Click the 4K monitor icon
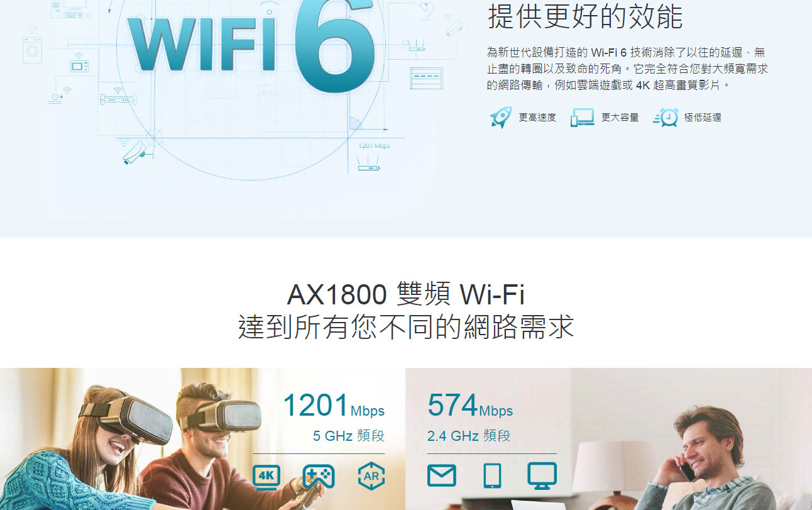This screenshot has width=812, height=510. coord(266,477)
